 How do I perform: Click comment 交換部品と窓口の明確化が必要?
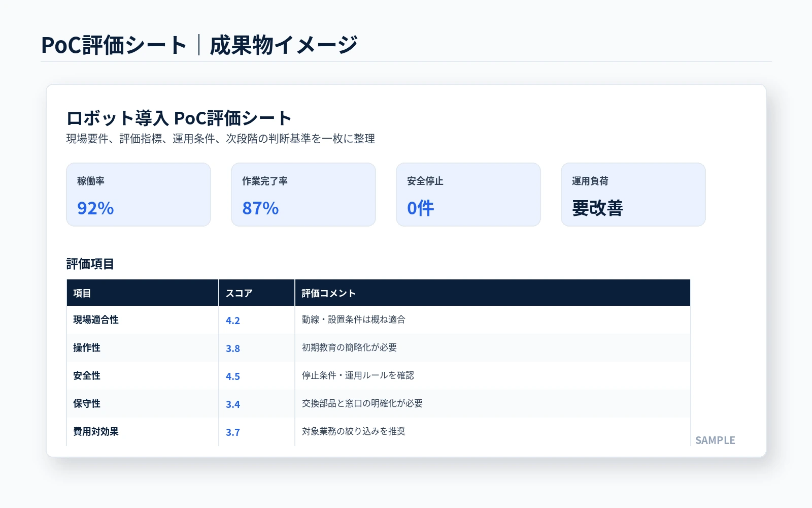pos(362,403)
